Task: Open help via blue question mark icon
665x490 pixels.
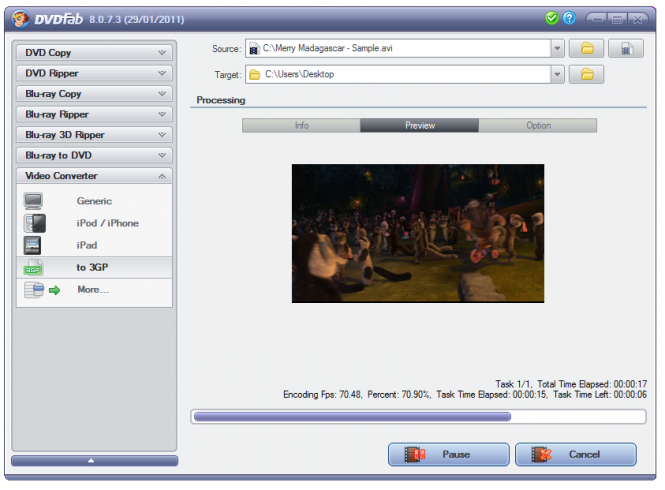Action: click(x=569, y=18)
